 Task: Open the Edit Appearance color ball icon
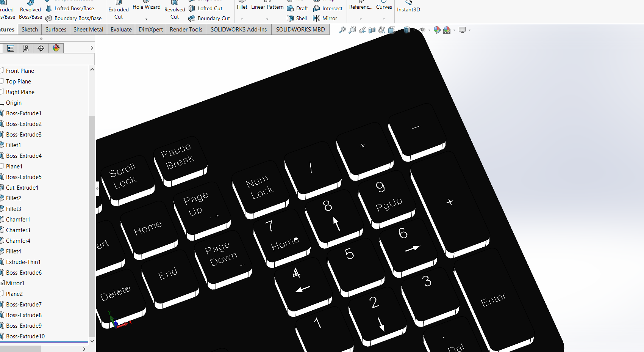[437, 30]
